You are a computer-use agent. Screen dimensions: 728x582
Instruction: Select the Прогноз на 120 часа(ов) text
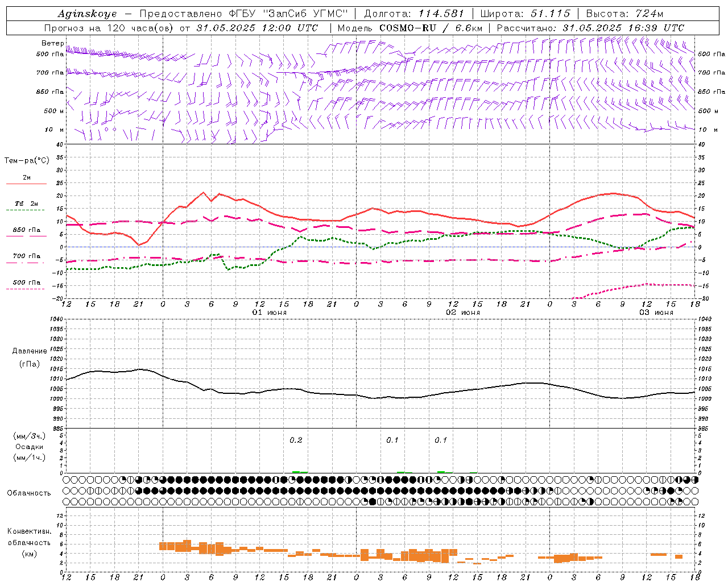pos(110,28)
